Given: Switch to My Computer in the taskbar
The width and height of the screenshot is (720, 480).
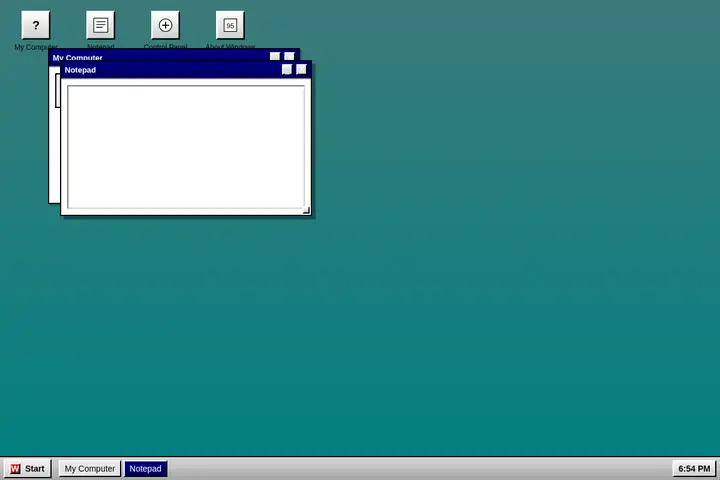Looking at the screenshot, I should pos(90,469).
